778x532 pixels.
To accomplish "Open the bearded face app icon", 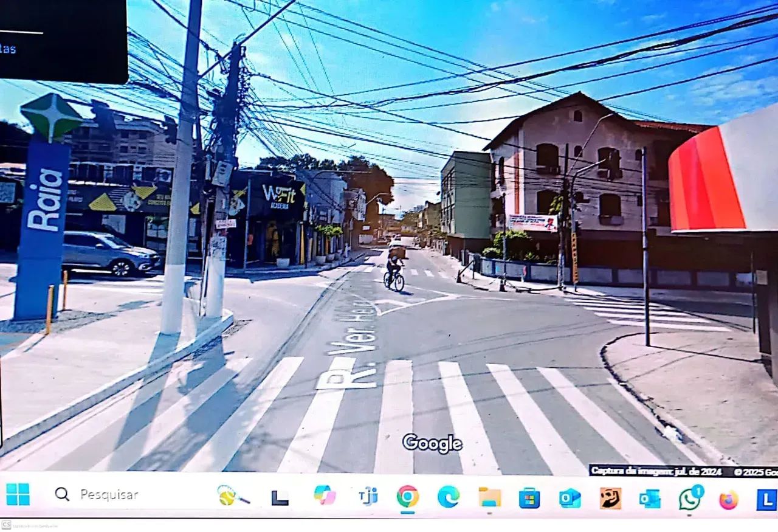I will 610,498.
